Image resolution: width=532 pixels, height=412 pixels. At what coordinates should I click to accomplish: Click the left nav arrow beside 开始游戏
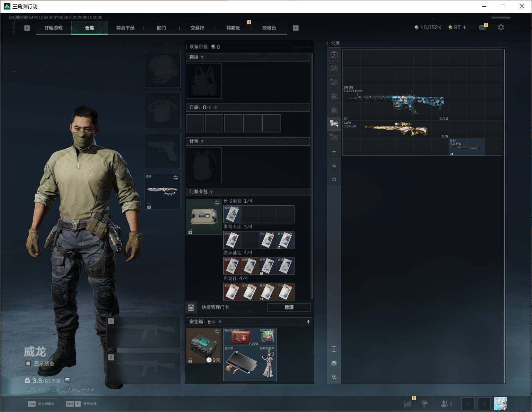27,28
